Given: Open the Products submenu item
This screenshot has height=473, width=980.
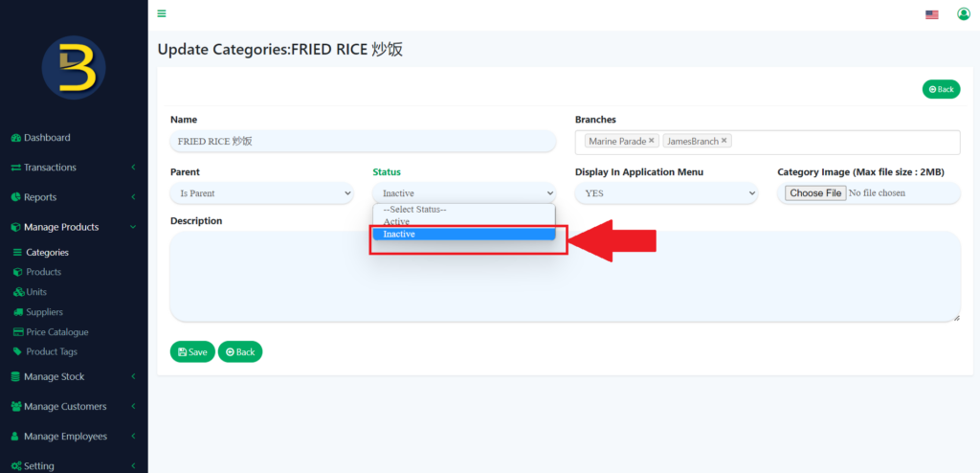Looking at the screenshot, I should 43,272.
